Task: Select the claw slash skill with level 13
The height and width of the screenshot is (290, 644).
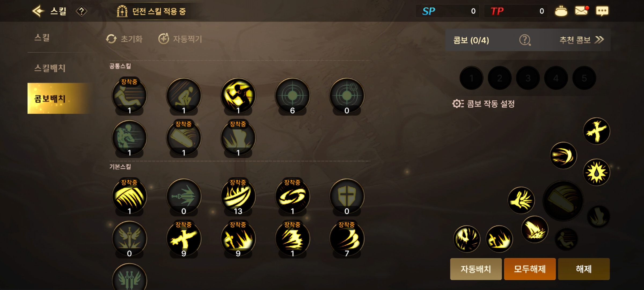Action: (x=238, y=197)
